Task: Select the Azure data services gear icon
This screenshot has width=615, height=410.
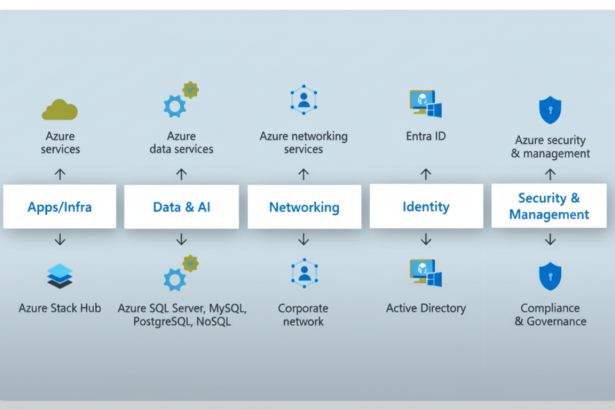Action: (181, 103)
